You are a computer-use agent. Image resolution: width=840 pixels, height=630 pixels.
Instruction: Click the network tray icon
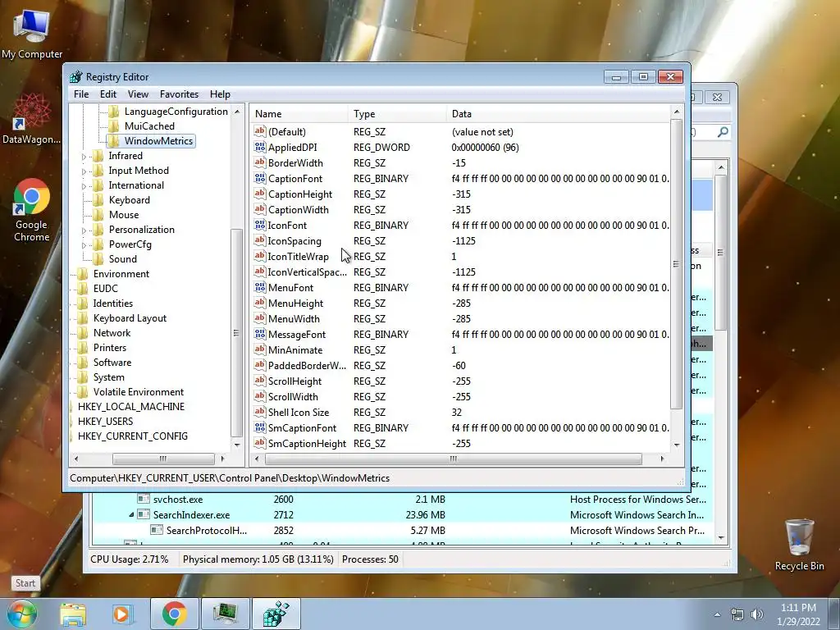(737, 614)
